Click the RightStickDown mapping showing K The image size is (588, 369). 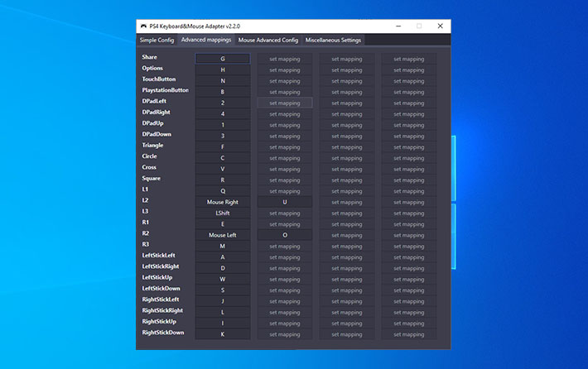[x=223, y=334]
